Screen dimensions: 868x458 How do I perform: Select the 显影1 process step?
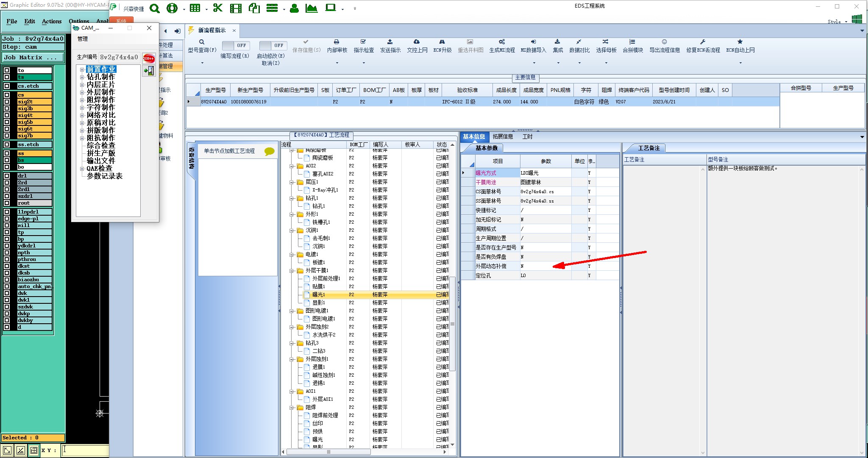(318, 303)
